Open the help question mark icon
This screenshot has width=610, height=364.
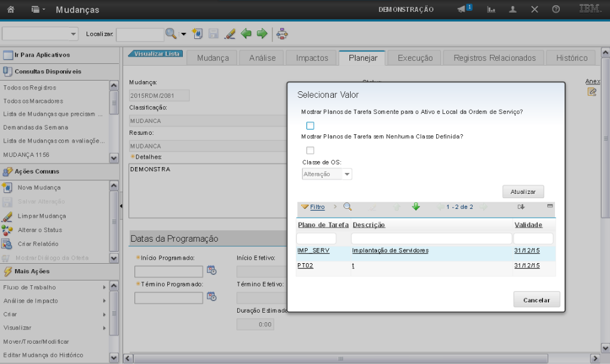(x=556, y=10)
